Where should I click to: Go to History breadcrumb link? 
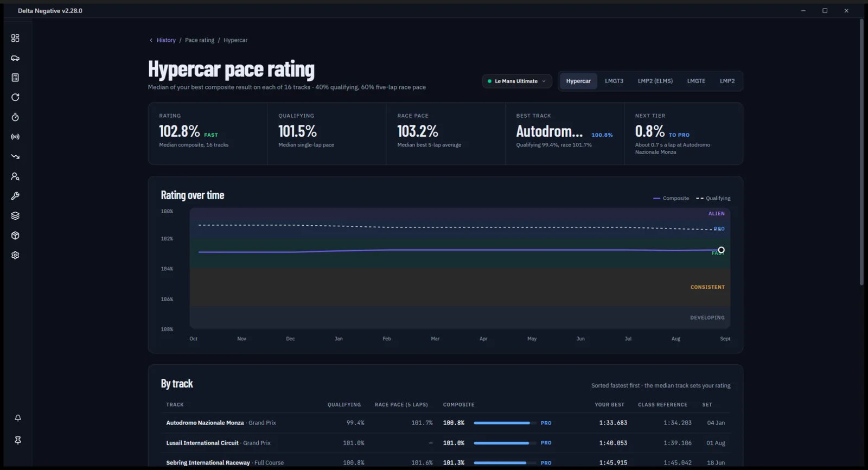click(x=166, y=40)
